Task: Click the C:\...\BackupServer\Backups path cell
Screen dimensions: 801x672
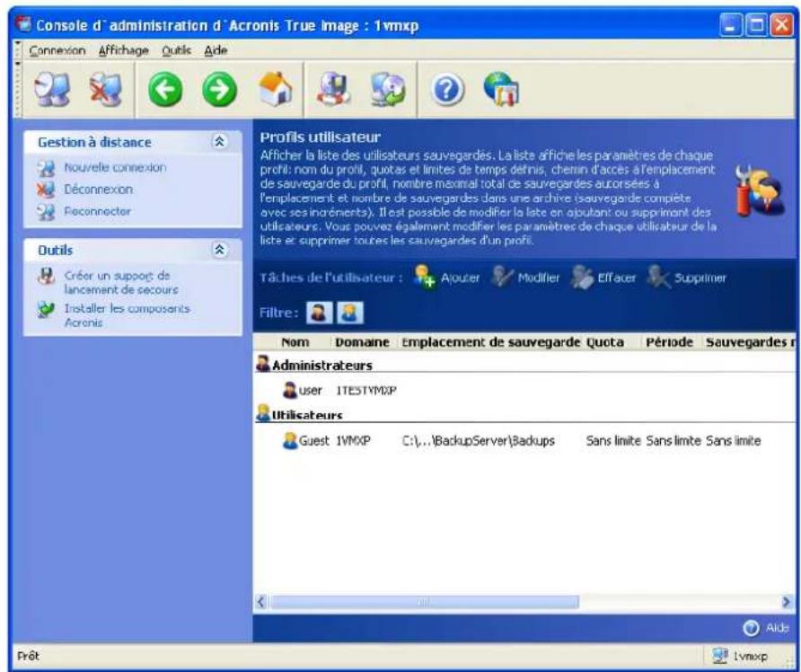Action: click(x=478, y=441)
